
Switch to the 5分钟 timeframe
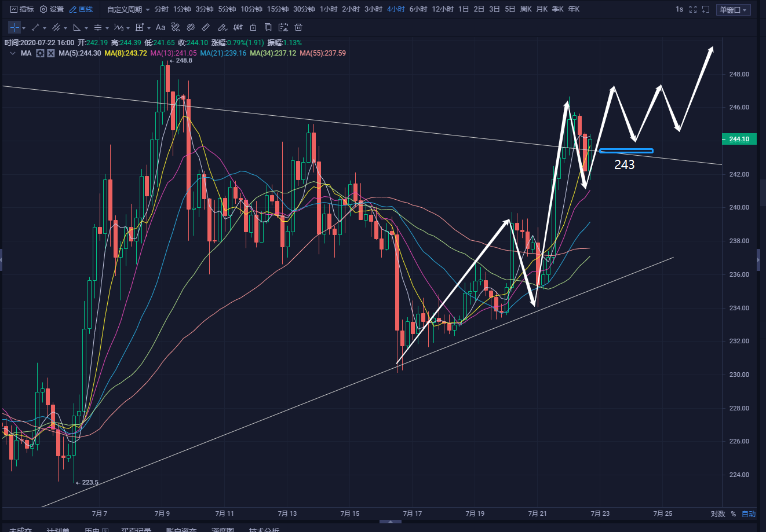(x=227, y=9)
